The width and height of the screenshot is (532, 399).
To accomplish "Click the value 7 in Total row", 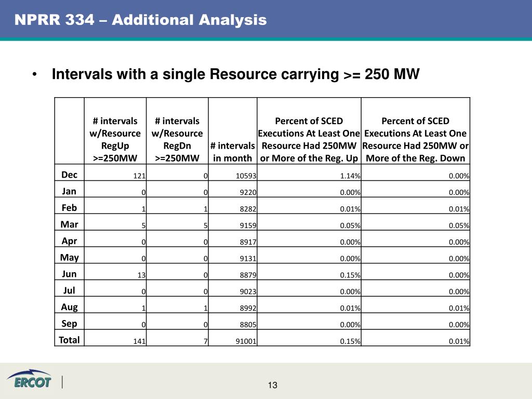I will (x=206, y=341).
